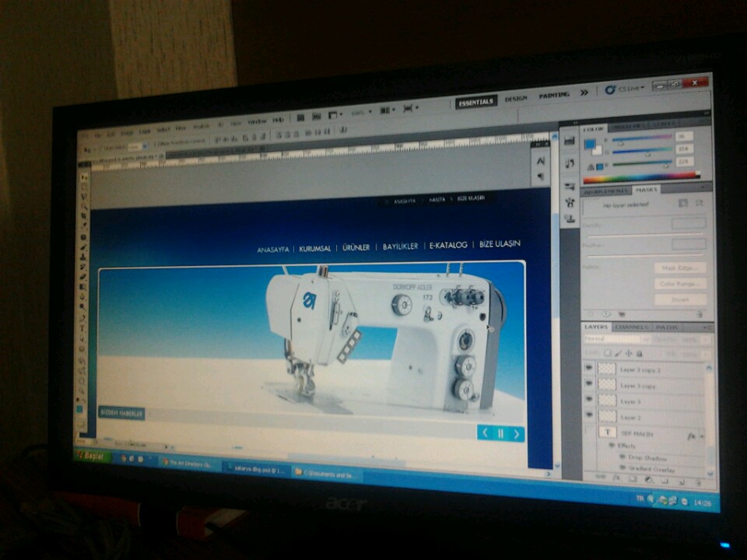Add a layer style via bottom fx icon

click(x=616, y=477)
